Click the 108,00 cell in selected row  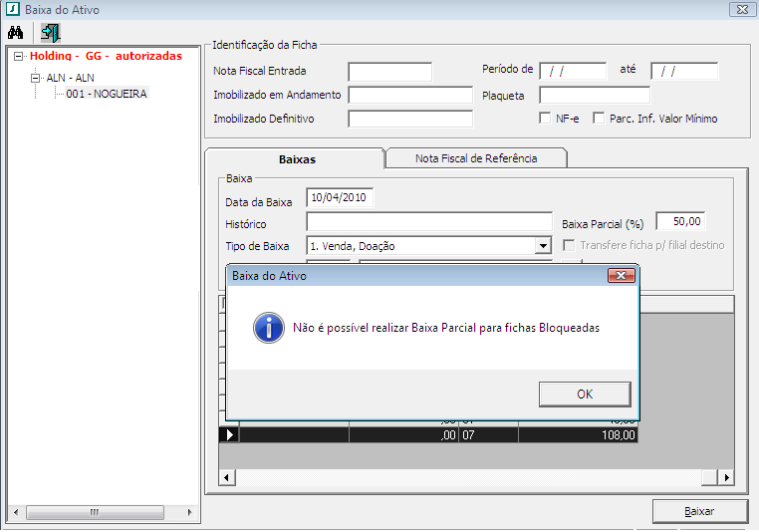pyautogui.click(x=578, y=434)
